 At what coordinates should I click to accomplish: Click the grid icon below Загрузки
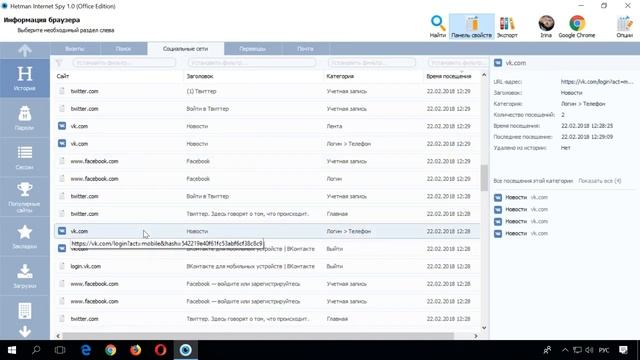point(24,311)
